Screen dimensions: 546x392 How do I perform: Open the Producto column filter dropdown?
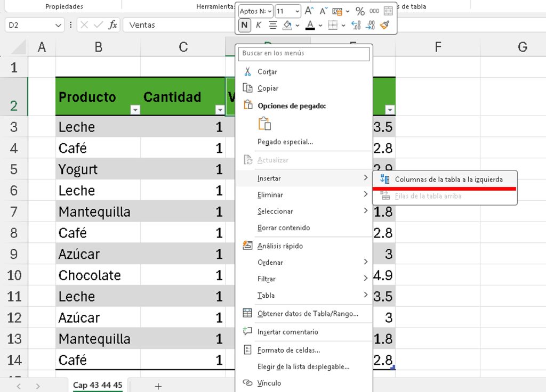[x=135, y=110]
